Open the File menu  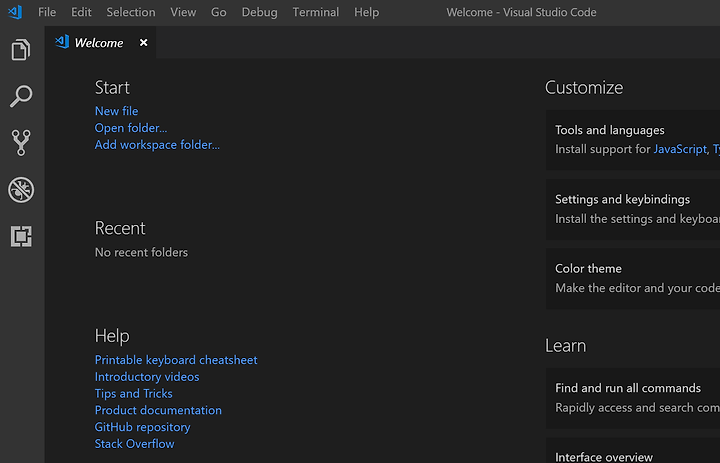[47, 12]
